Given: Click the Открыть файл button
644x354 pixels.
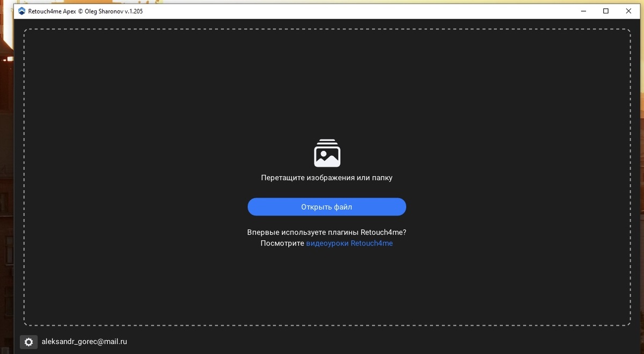Looking at the screenshot, I should [326, 207].
